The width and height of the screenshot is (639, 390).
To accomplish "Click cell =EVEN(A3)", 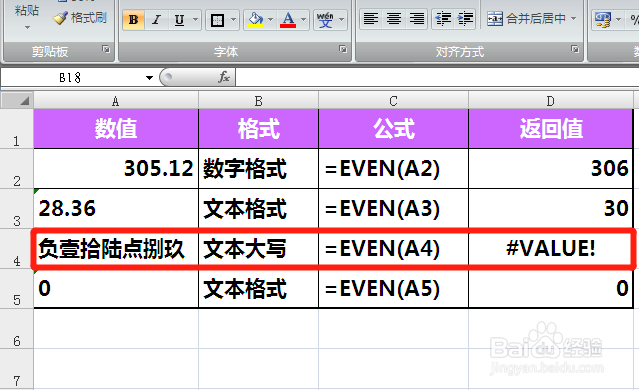I will point(393,208).
